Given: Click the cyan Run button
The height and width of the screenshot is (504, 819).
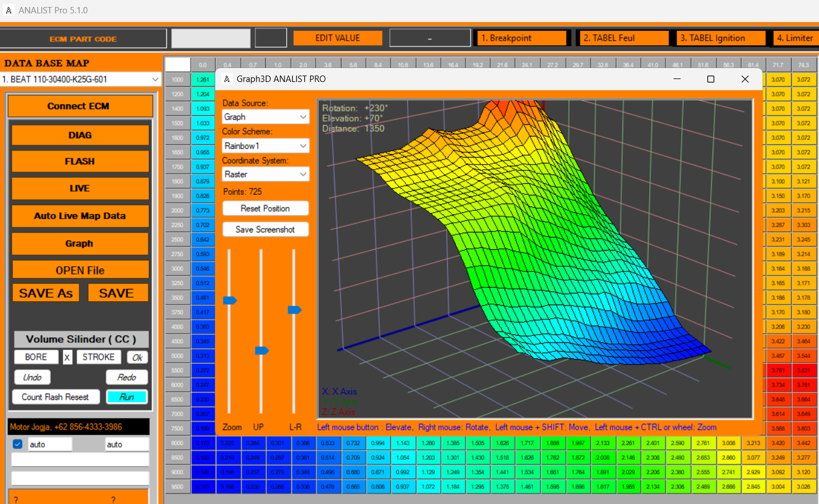Looking at the screenshot, I should pos(127,397).
